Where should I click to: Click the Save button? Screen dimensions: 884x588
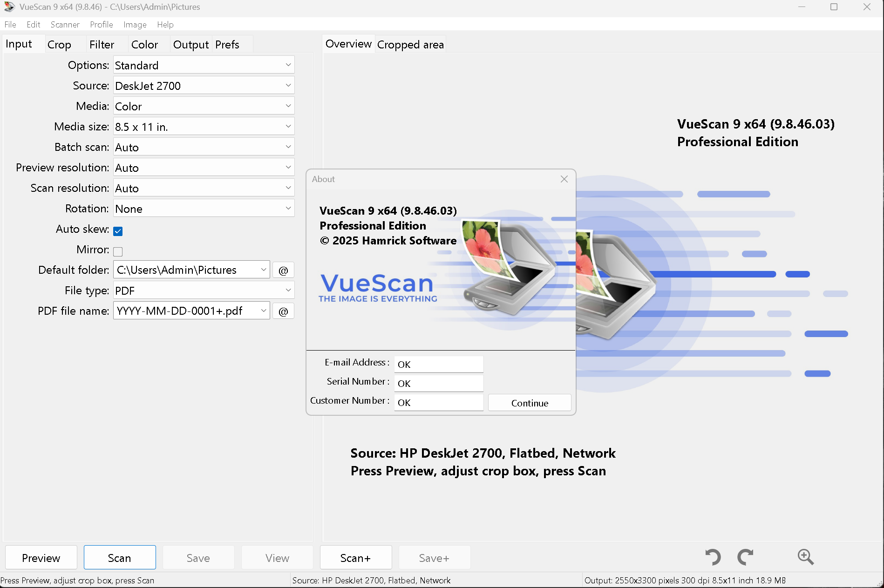pyautogui.click(x=198, y=558)
